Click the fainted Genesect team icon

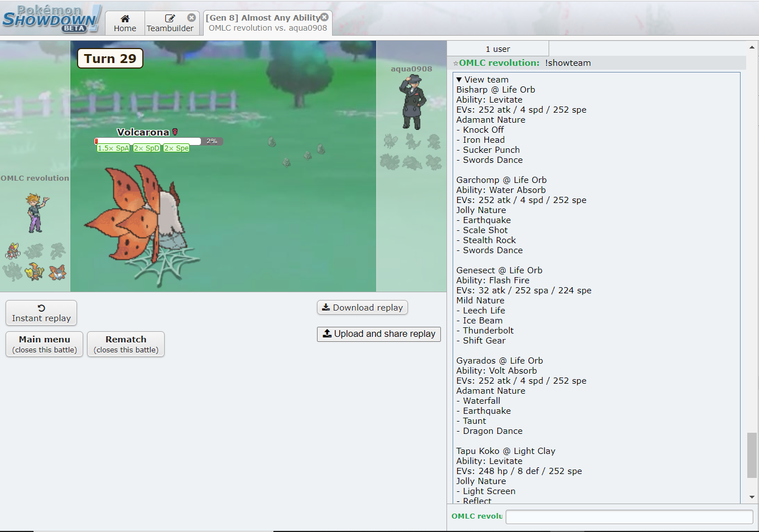[x=57, y=252]
